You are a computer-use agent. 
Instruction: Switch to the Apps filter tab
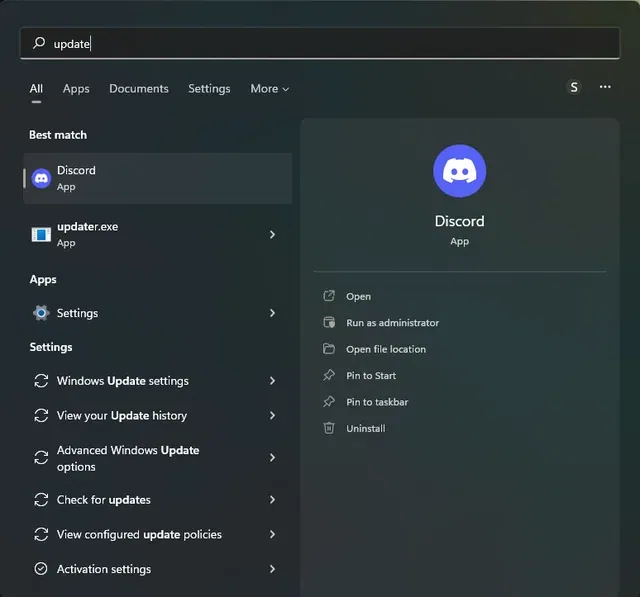[76, 89]
